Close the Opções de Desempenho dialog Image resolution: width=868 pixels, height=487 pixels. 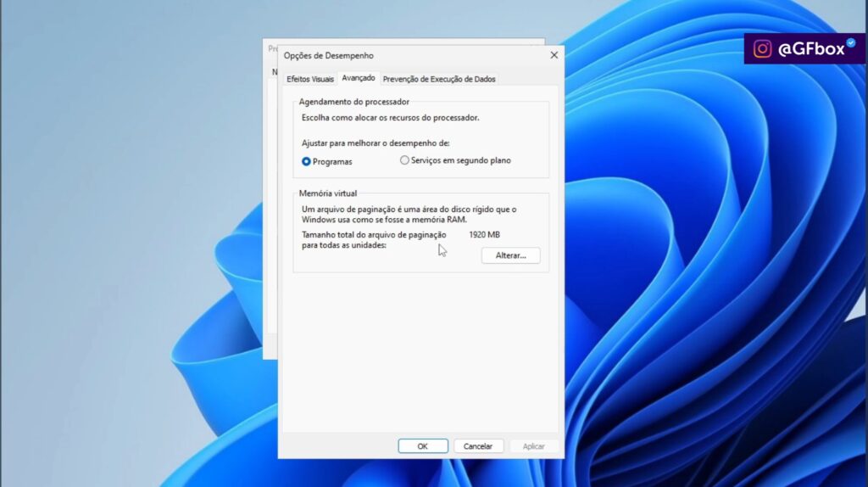pos(554,55)
